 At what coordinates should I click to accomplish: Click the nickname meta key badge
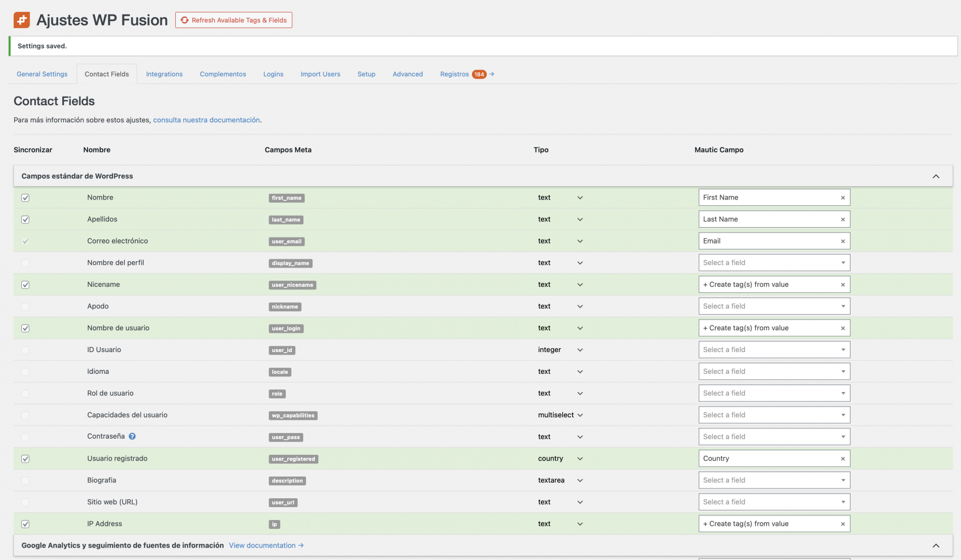click(285, 307)
